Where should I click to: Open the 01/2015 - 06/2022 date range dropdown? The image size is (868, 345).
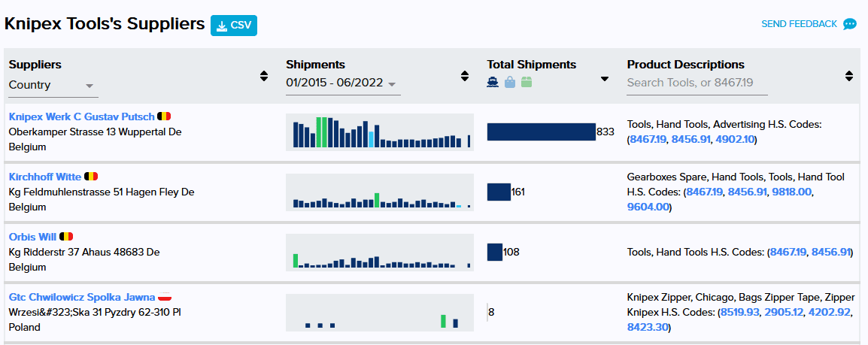coord(342,83)
